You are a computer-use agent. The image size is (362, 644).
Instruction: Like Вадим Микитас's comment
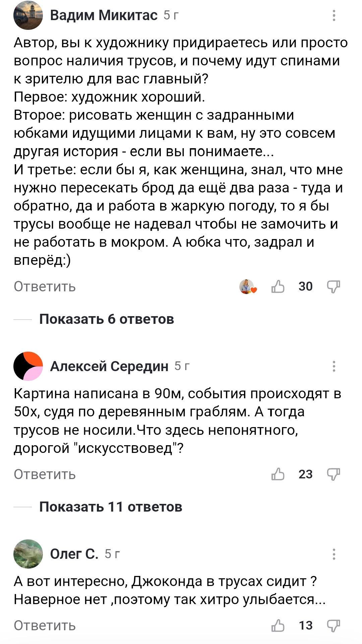coord(278,287)
